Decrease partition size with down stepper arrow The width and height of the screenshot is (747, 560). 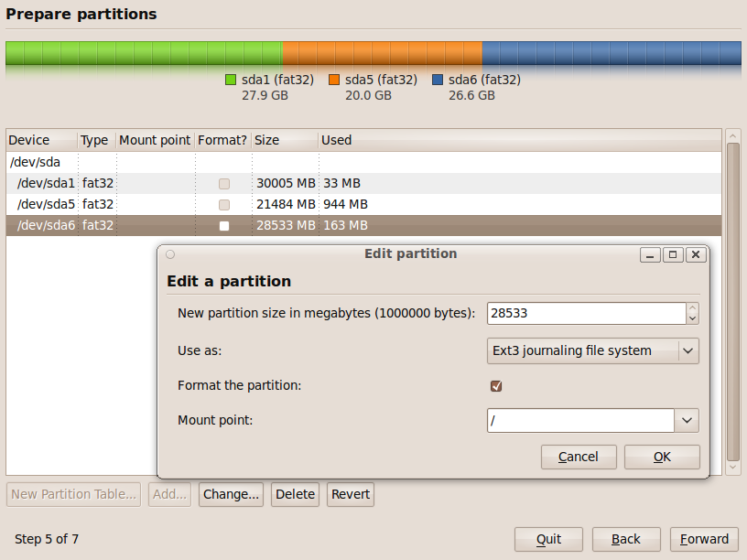tap(693, 318)
